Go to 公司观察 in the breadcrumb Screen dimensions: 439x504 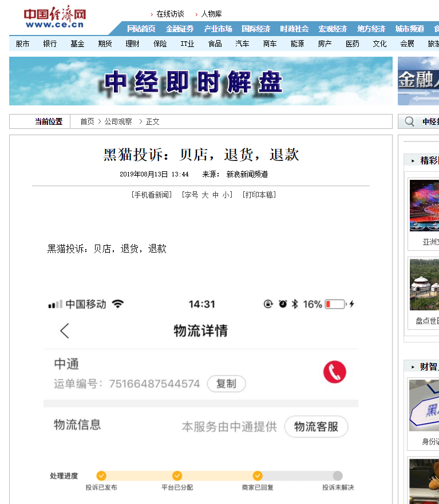[118, 121]
